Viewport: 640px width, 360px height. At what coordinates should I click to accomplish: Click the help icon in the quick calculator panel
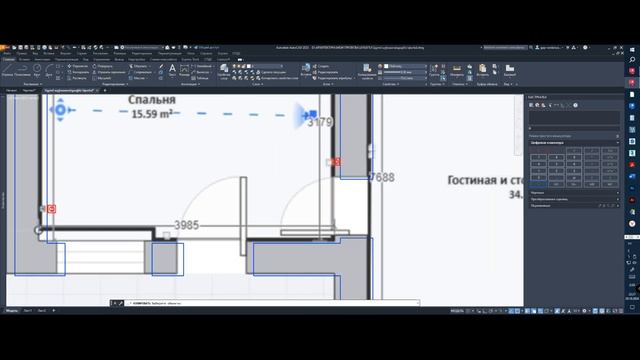click(576, 105)
